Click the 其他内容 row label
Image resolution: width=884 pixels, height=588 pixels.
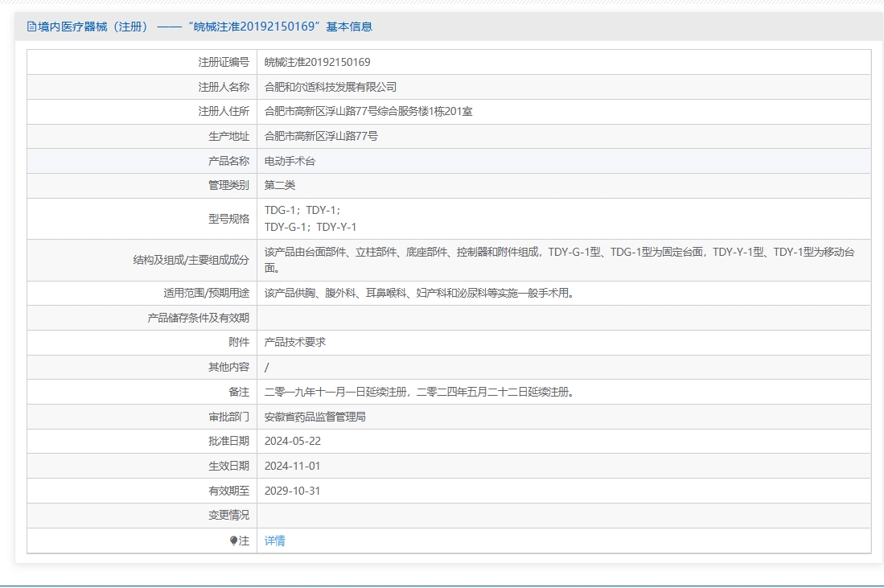(228, 367)
